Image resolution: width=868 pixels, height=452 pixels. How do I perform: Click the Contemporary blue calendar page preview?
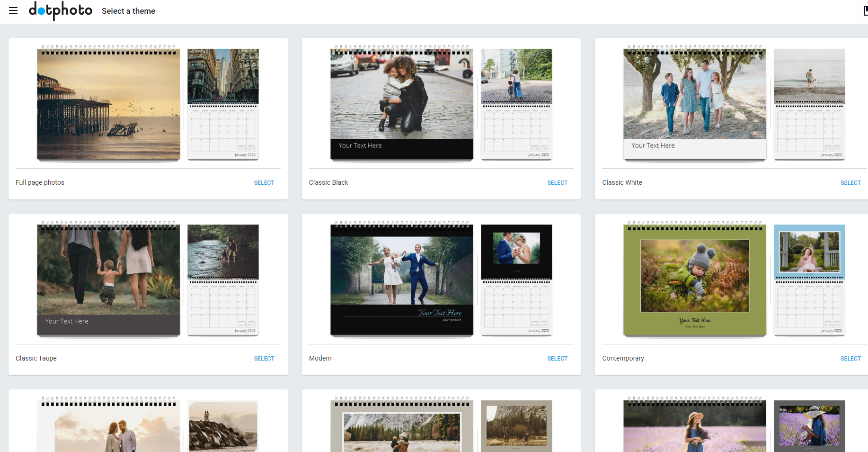coord(809,280)
